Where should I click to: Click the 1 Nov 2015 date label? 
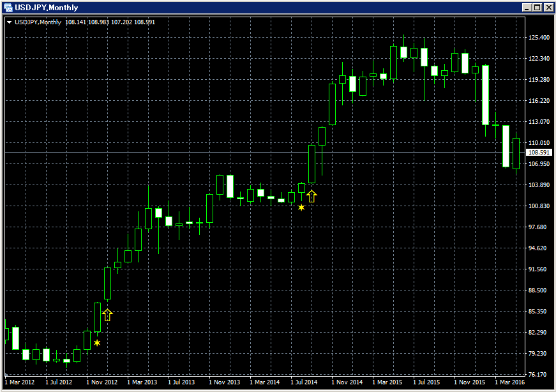click(470, 382)
